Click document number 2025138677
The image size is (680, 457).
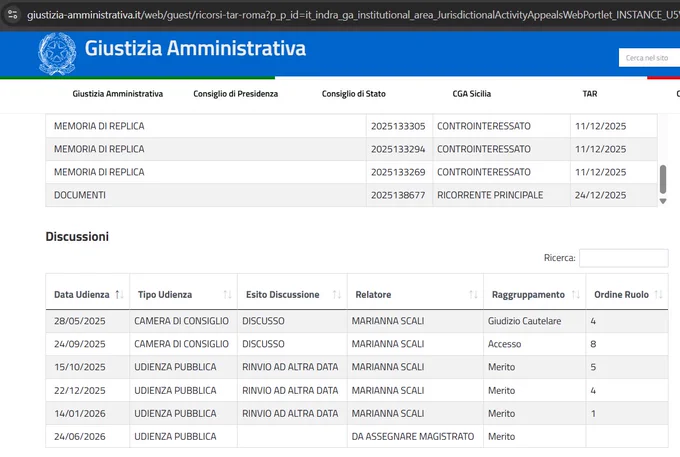(398, 195)
